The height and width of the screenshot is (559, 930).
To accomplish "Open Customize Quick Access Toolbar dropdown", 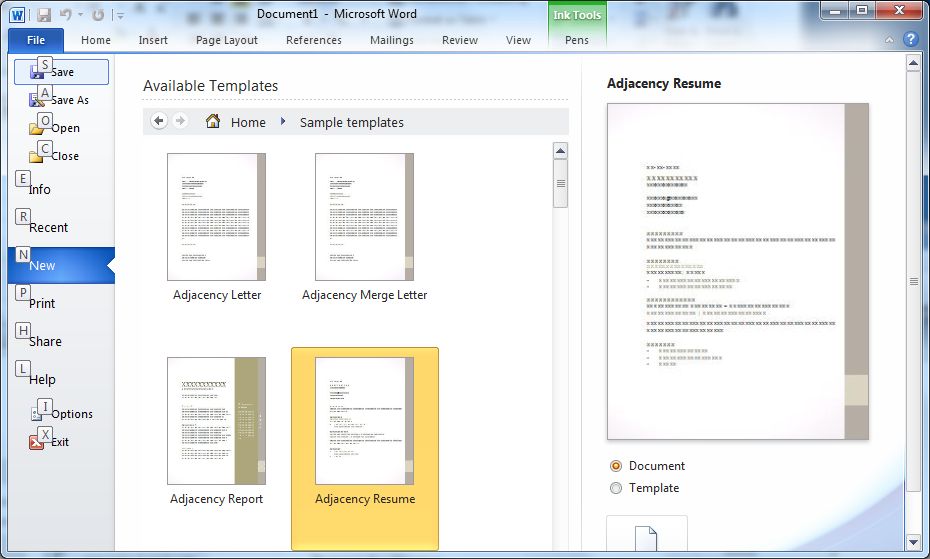I will pos(120,16).
